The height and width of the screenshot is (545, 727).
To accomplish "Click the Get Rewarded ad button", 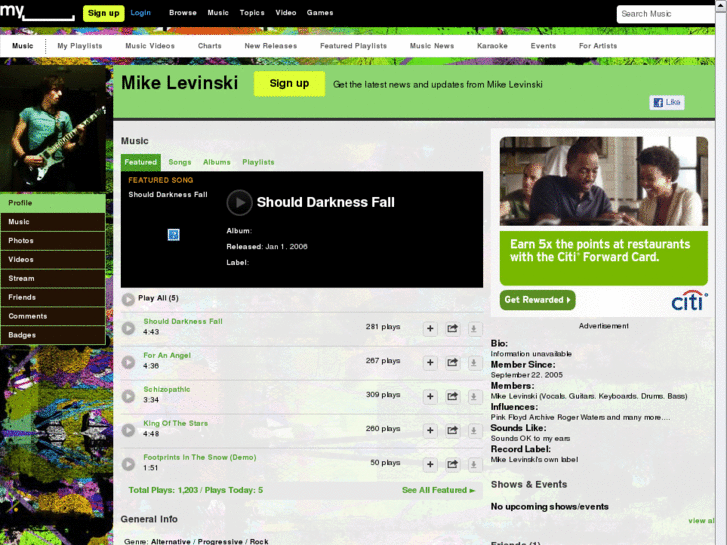I will tap(537, 300).
